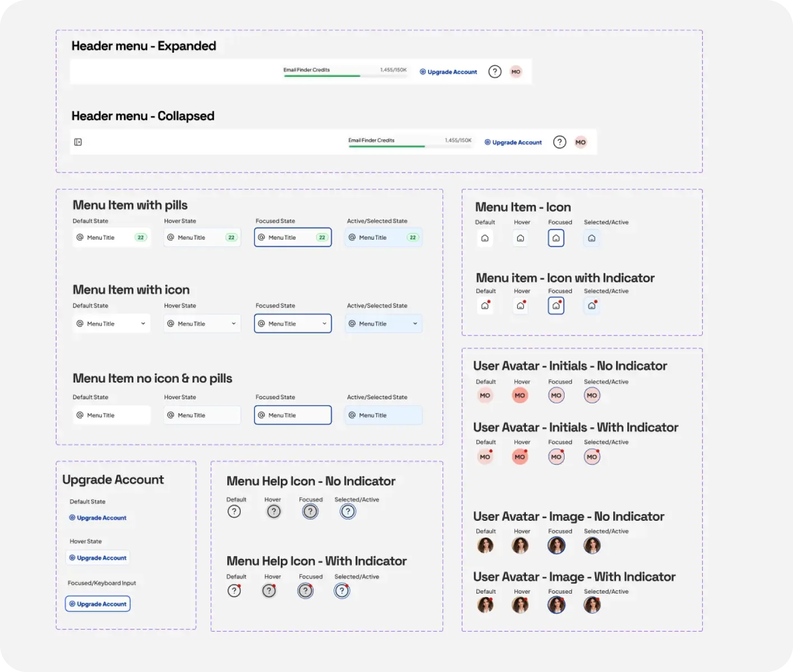This screenshot has height=672, width=793.
Task: Click Default State Upgrade Account link
Action: (x=98, y=518)
